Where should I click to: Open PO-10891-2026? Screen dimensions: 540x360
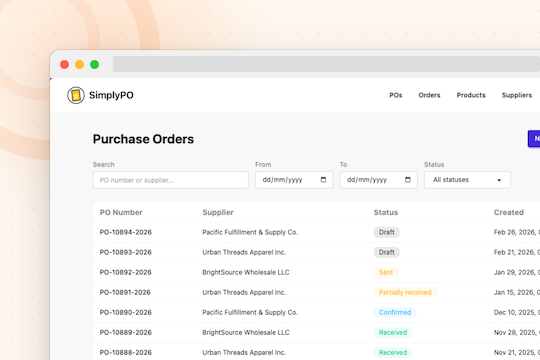tap(125, 292)
